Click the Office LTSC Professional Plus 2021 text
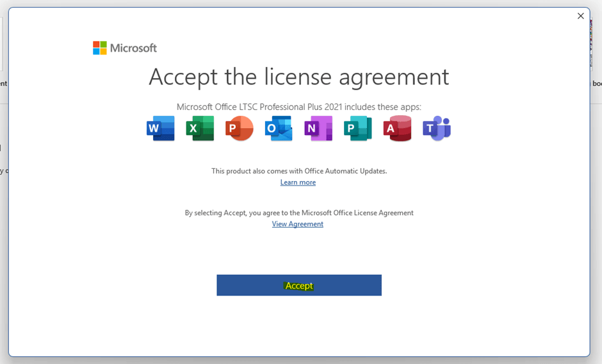Image resolution: width=602 pixels, height=364 pixels. [x=298, y=107]
